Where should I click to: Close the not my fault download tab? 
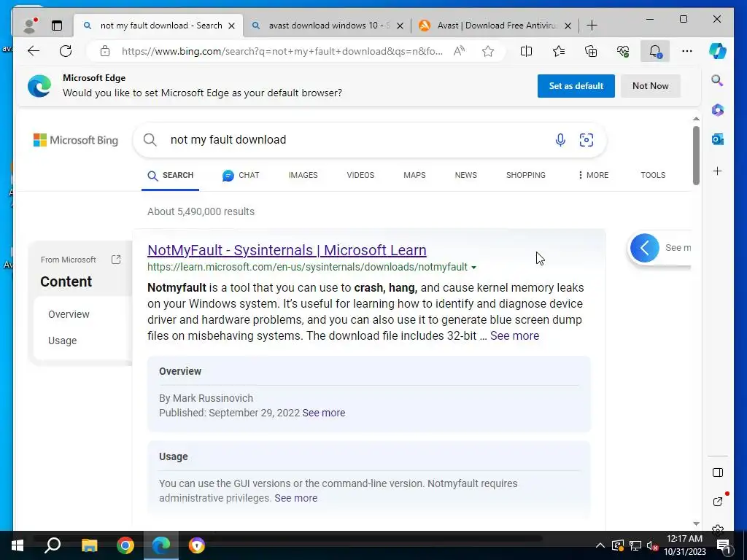231,26
